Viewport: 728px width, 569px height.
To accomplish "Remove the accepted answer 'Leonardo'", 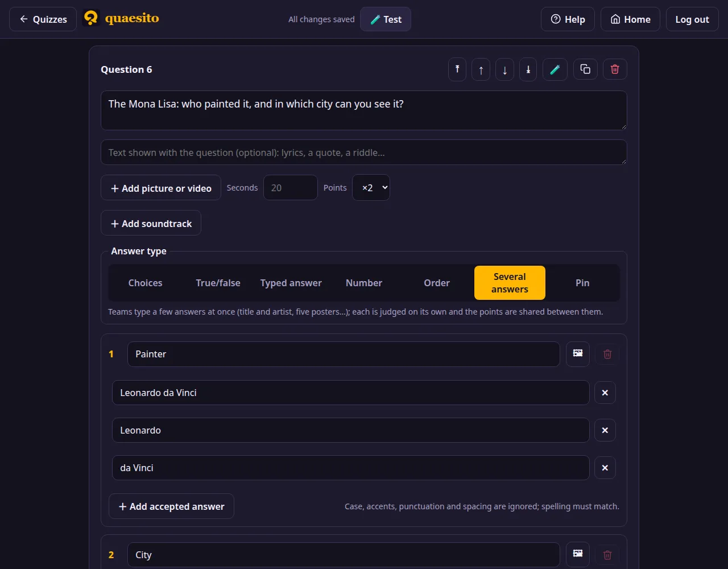I will tap(605, 430).
